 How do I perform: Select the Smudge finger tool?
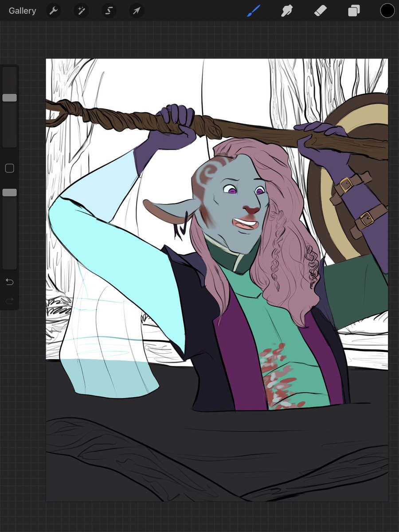[287, 11]
